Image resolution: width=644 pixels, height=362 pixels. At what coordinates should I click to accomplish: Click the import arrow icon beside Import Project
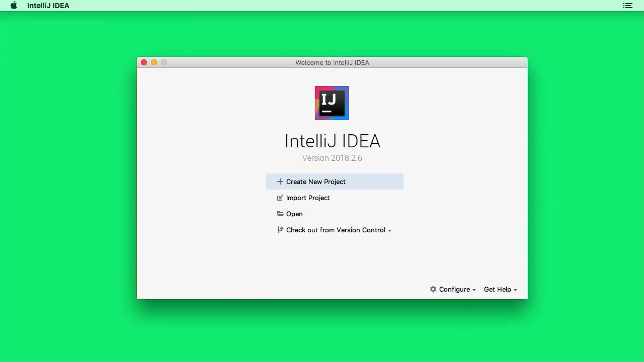tap(280, 198)
